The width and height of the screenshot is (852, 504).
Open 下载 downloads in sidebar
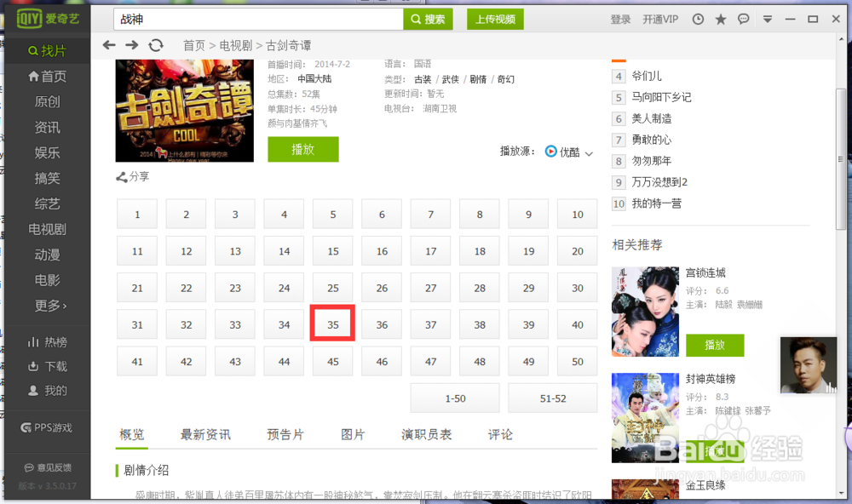click(x=47, y=366)
